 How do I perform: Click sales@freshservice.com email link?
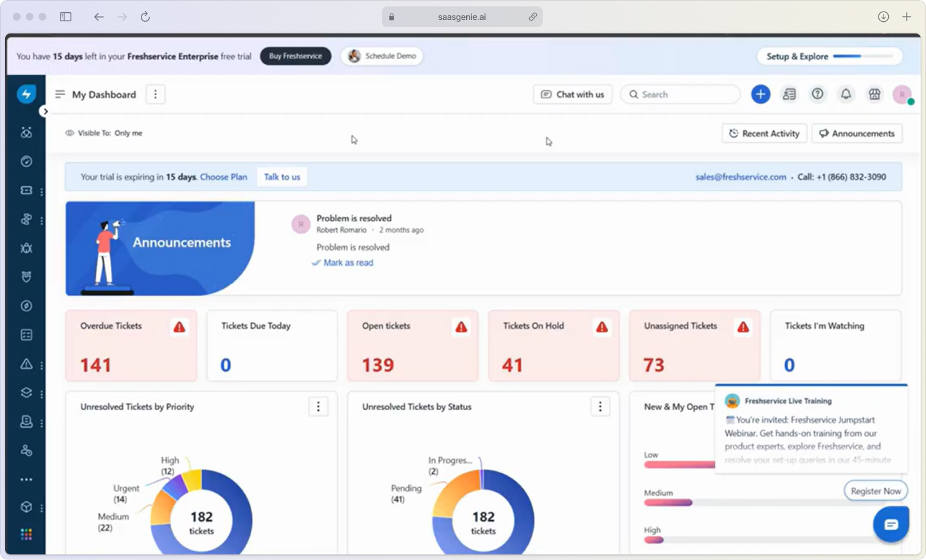coord(740,177)
